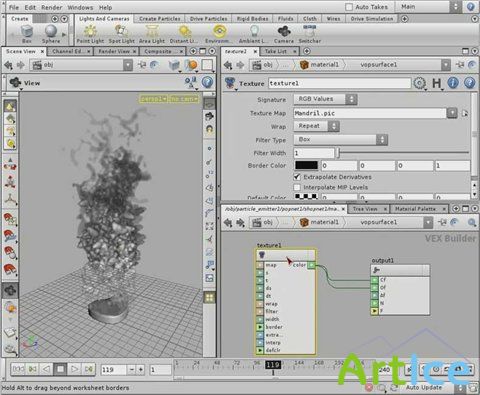Toggle the Cf input on output1 node
The height and width of the screenshot is (395, 480).
(x=375, y=280)
